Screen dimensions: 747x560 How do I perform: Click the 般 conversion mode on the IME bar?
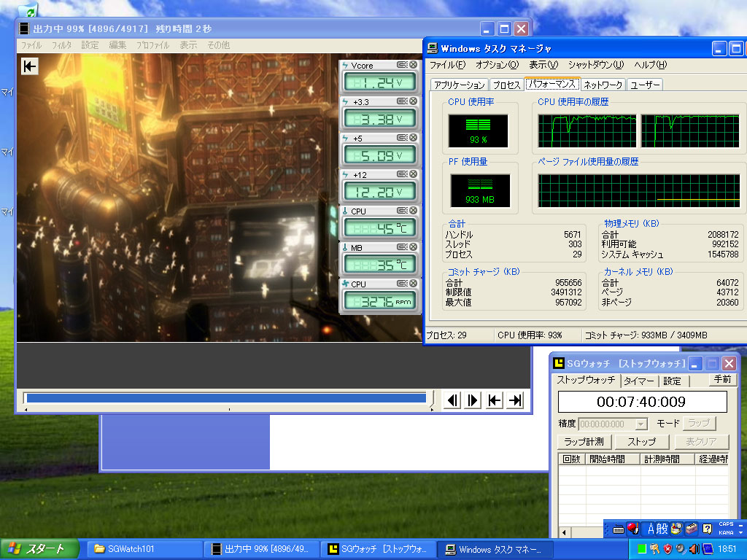(662, 529)
